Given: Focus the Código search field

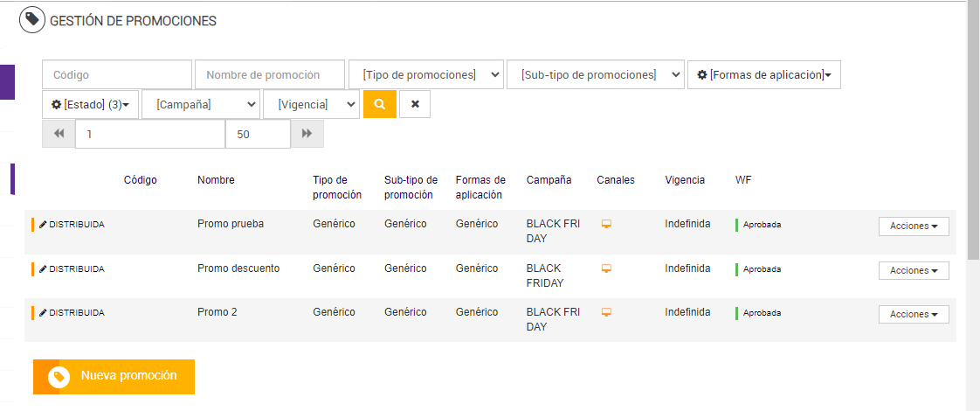Looking at the screenshot, I should (x=117, y=74).
